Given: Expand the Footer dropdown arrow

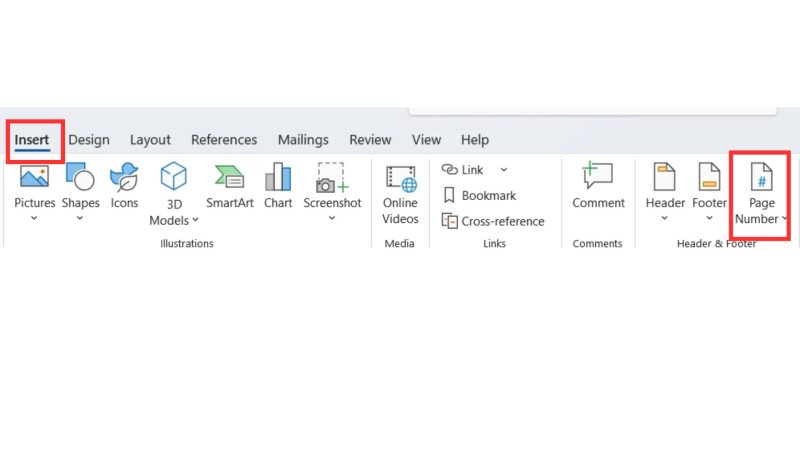Looking at the screenshot, I should (709, 218).
